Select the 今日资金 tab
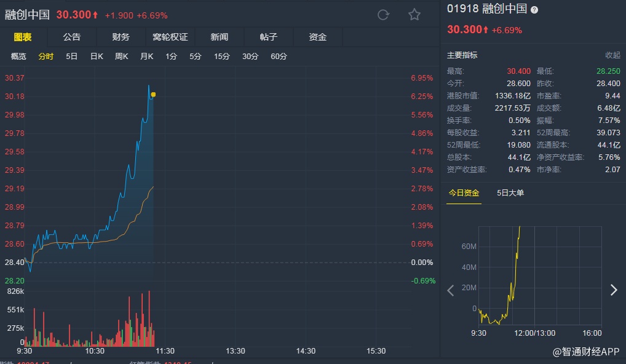The image size is (626, 364). tap(464, 193)
